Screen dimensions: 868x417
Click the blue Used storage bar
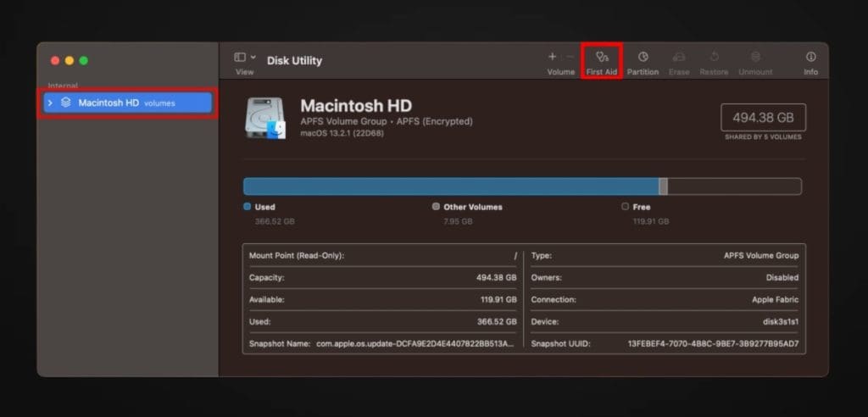(x=451, y=186)
